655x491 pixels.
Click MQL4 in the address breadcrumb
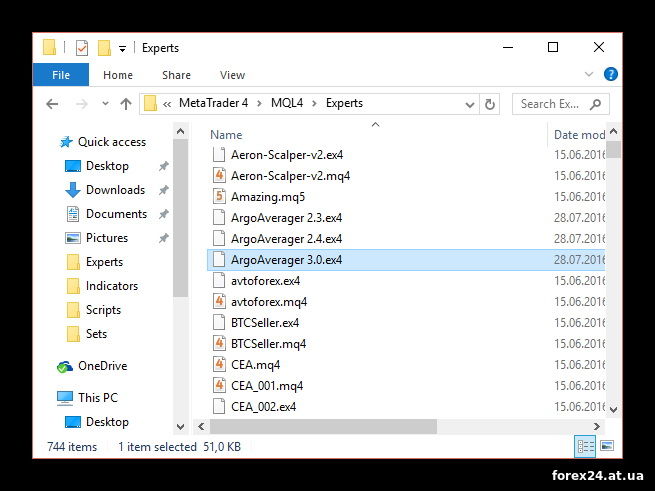point(287,103)
